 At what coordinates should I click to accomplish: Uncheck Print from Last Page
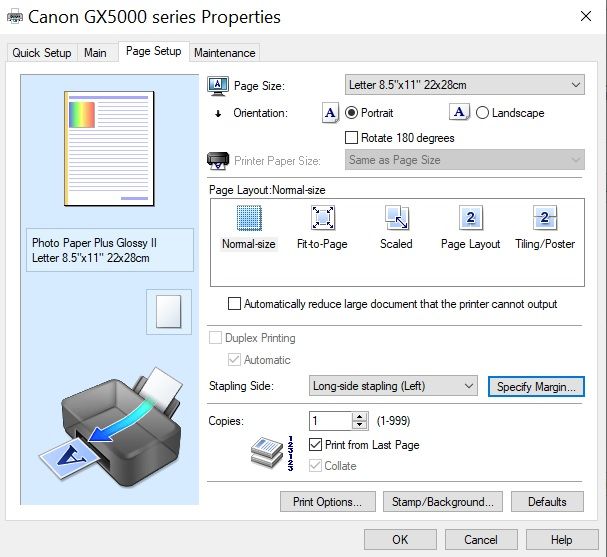[x=316, y=445]
